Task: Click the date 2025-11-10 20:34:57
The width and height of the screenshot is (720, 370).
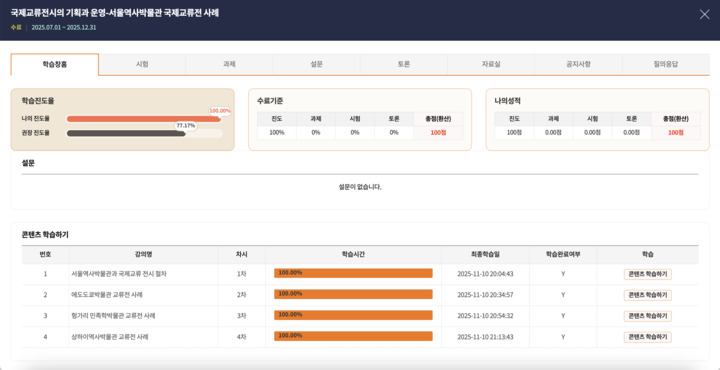Action: pos(485,295)
